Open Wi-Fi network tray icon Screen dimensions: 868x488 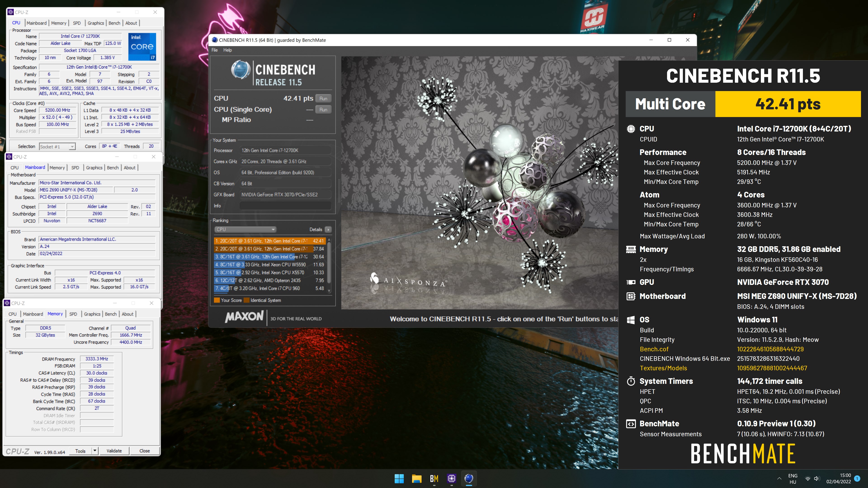point(807,479)
